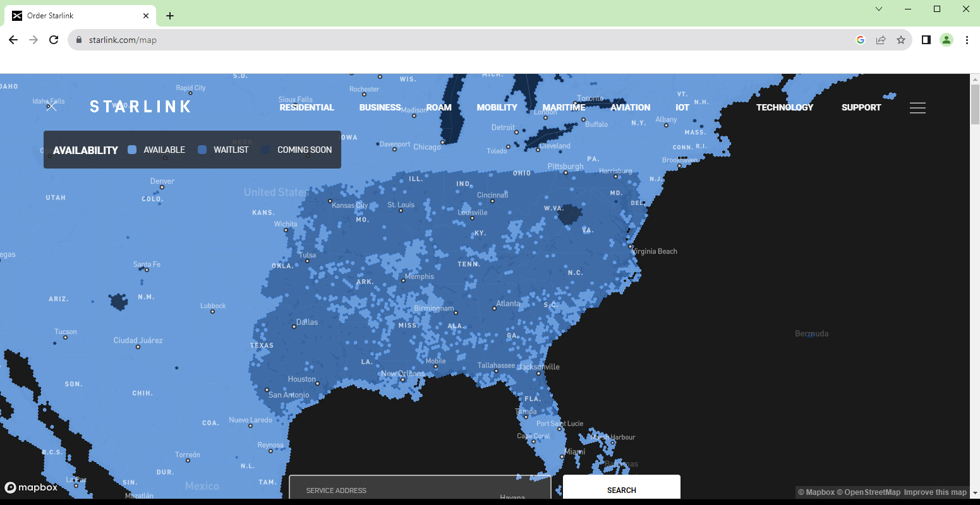The height and width of the screenshot is (505, 980).
Task: Open the Residential menu item
Action: [x=306, y=107]
